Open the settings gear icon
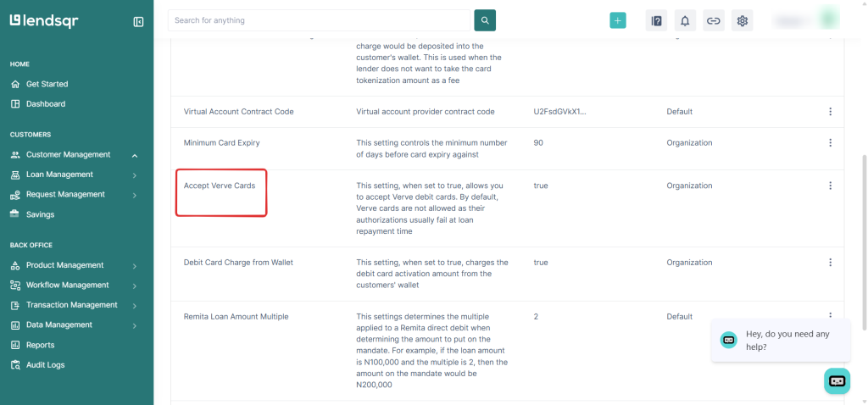The image size is (868, 405). pyautogui.click(x=743, y=21)
